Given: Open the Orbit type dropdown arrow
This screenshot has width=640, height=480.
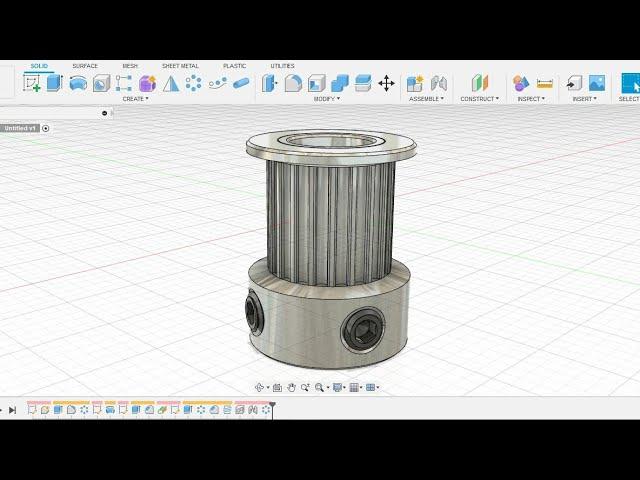Looking at the screenshot, I should [x=267, y=388].
